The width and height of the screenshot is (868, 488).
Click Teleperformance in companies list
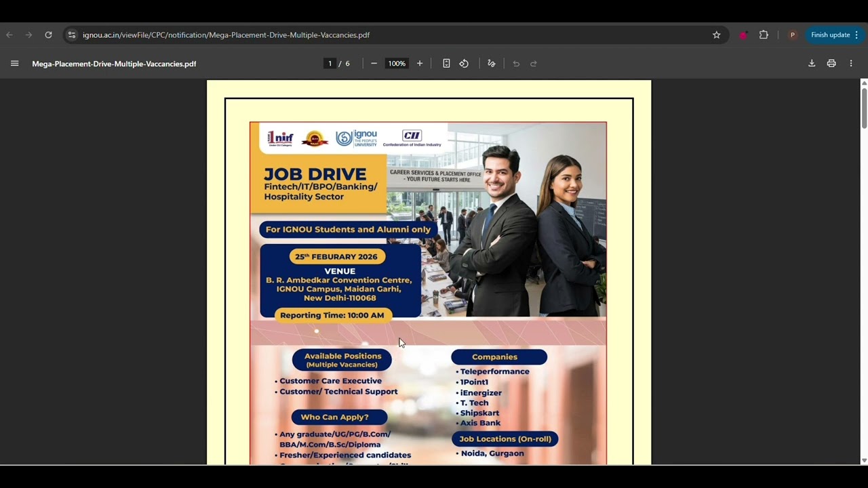pyautogui.click(x=494, y=371)
